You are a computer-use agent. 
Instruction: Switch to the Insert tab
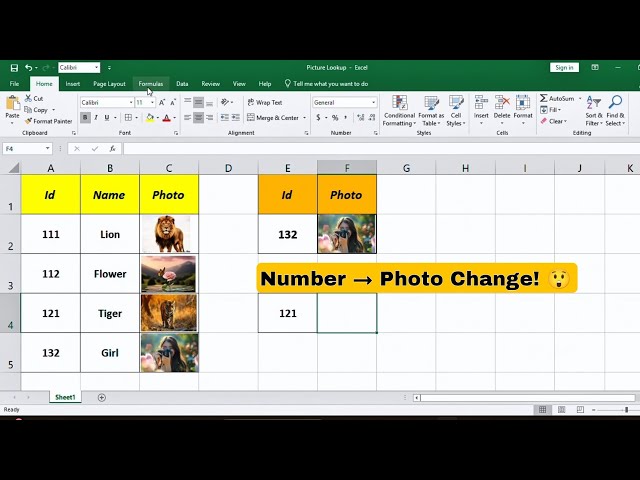coord(73,84)
